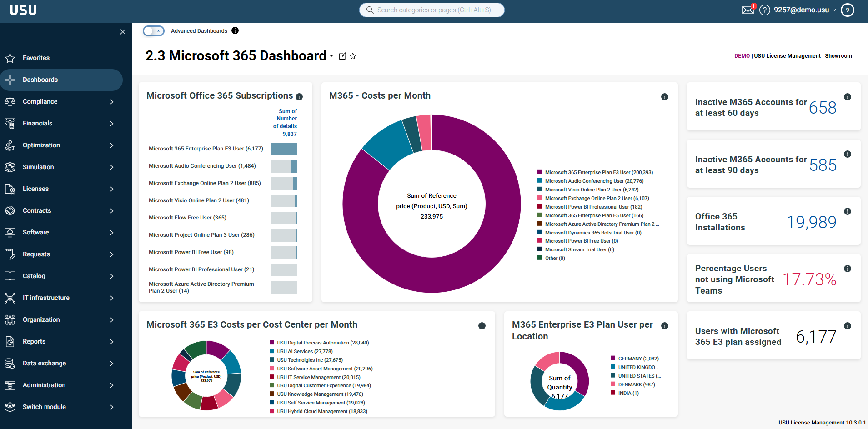Open the Switch module sidebar item
The width and height of the screenshot is (868, 429).
pos(61,407)
